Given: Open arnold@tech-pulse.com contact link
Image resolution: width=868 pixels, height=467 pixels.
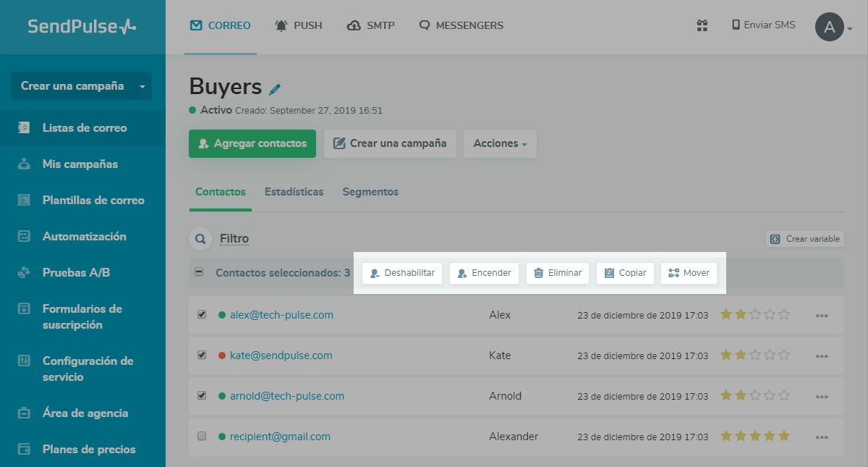Looking at the screenshot, I should coord(286,396).
